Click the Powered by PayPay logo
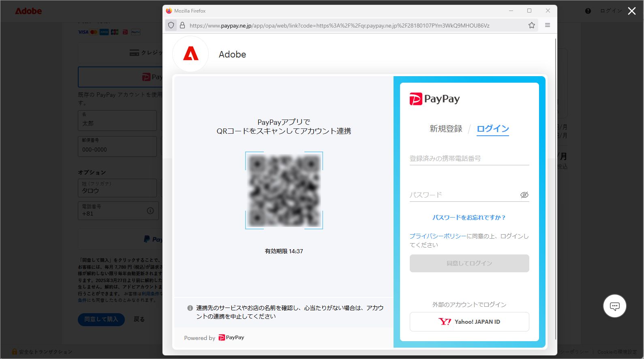Image resolution: width=644 pixels, height=359 pixels. click(x=231, y=338)
